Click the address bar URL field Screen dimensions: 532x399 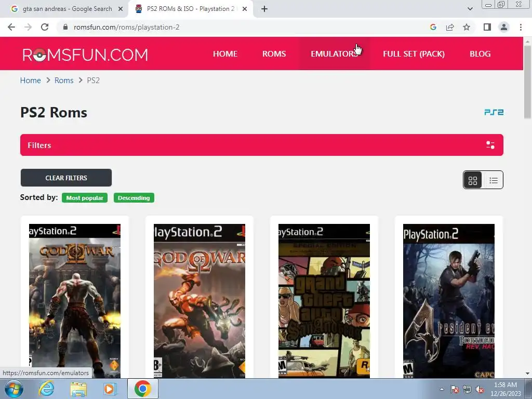tap(244, 27)
